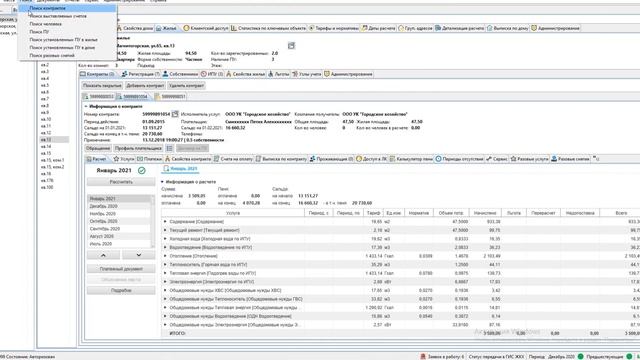Click the shield icon of top 'Администрирование' tab
This screenshot has width=640, height=360.
tap(534, 28)
